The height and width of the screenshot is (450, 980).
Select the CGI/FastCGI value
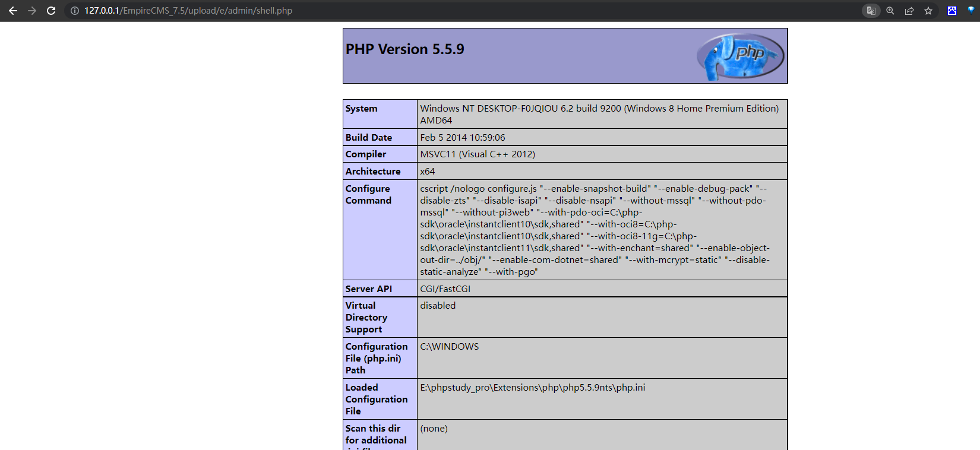click(x=445, y=289)
